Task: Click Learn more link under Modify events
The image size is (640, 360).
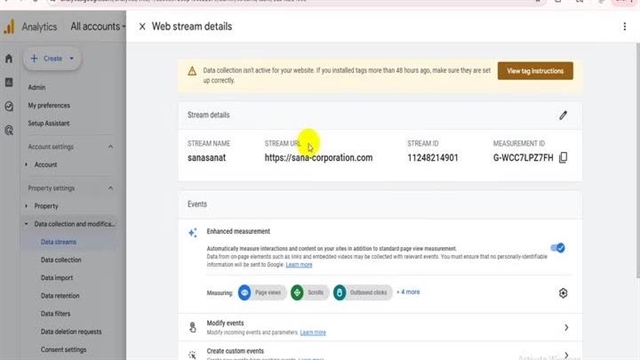Action: (x=313, y=333)
